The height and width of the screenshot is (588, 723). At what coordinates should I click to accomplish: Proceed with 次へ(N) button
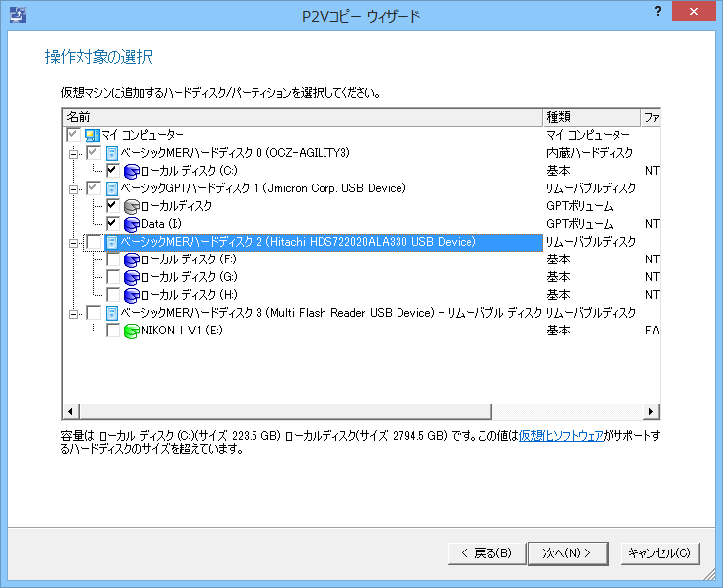[567, 552]
